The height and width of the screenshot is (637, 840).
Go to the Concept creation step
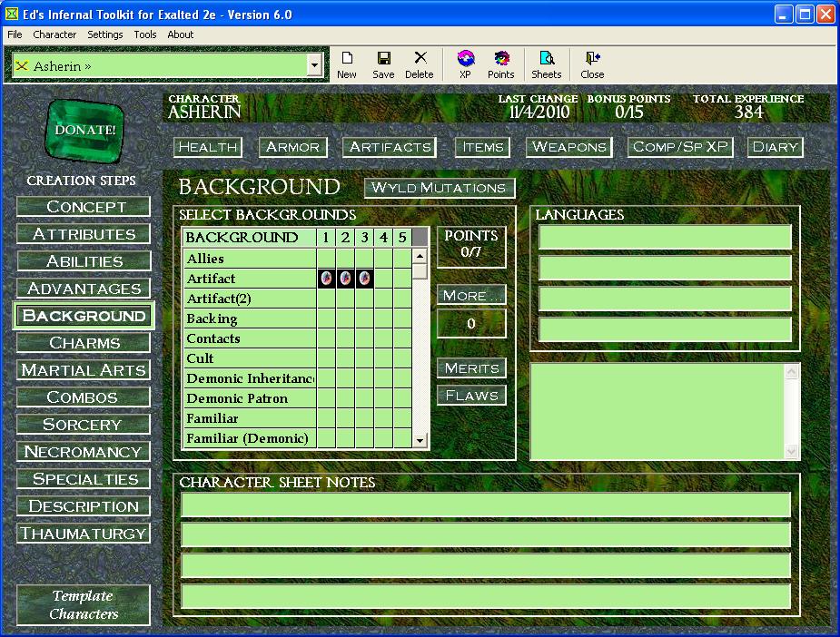click(x=84, y=207)
